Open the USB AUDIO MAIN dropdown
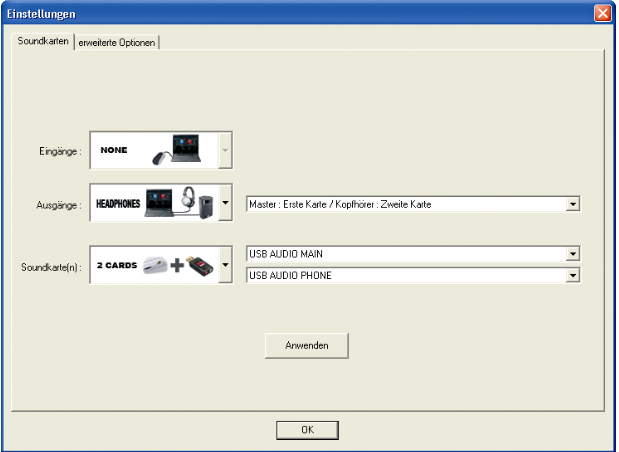 (573, 255)
